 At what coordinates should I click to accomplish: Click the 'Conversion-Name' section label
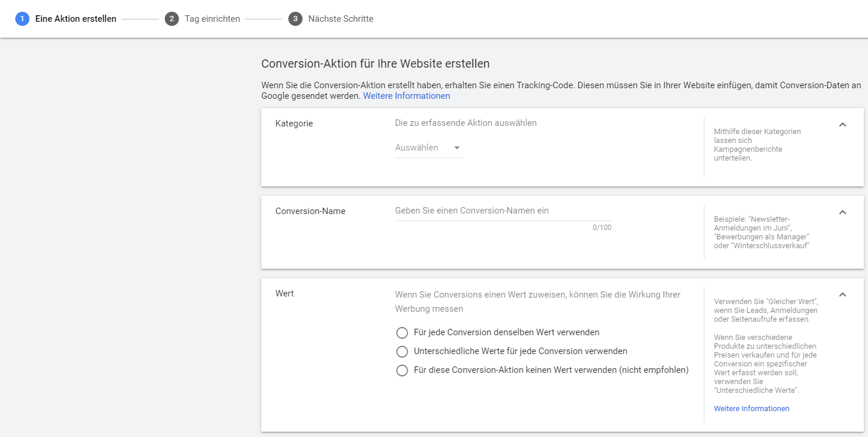pos(310,211)
